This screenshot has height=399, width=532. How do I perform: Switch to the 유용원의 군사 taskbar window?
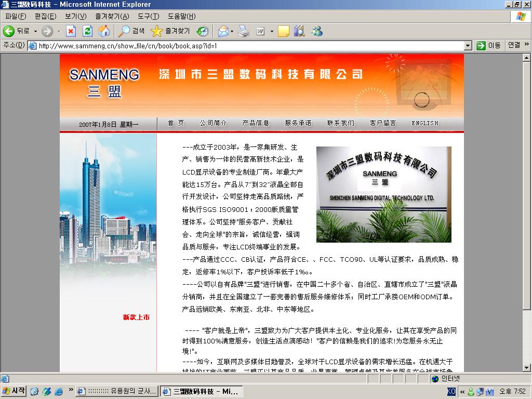(117, 391)
